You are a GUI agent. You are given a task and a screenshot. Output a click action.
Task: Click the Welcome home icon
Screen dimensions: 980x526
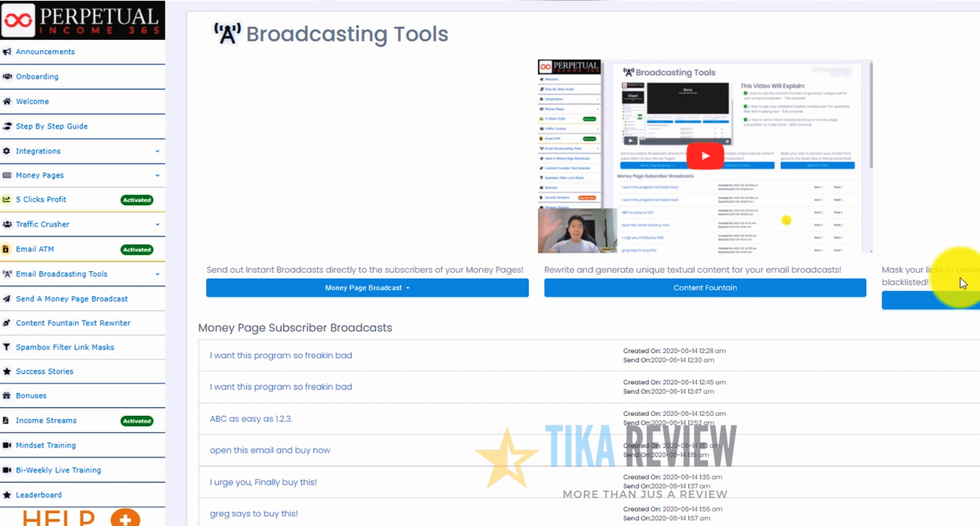click(x=7, y=101)
